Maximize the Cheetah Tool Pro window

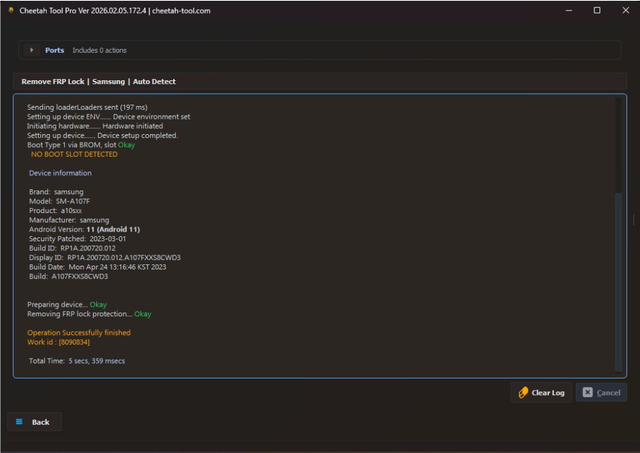[597, 11]
